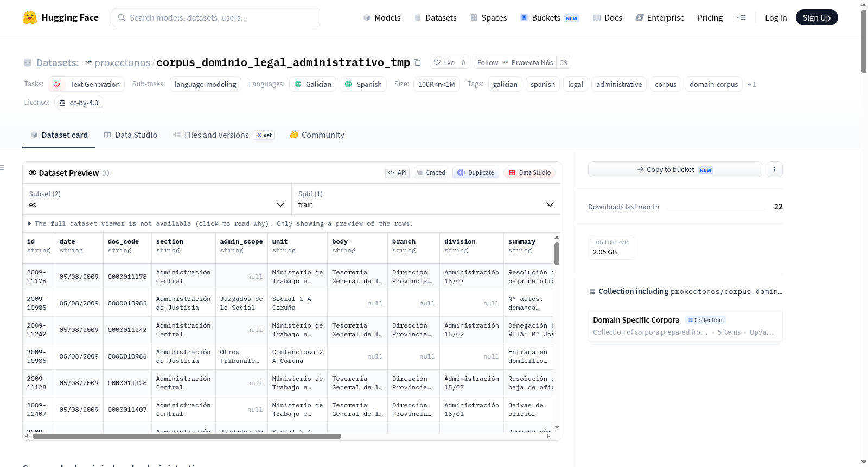Switch to the Data Studio tab
Screen dimensions: 868x467
(130, 135)
